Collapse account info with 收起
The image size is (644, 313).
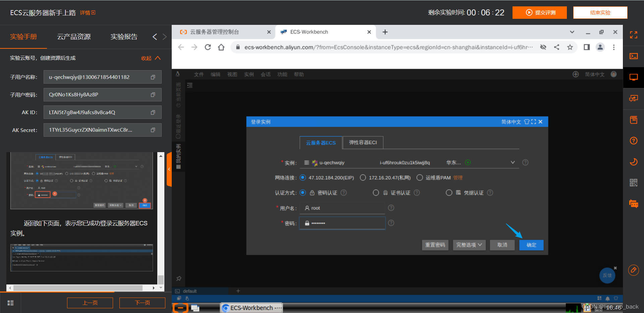point(151,58)
